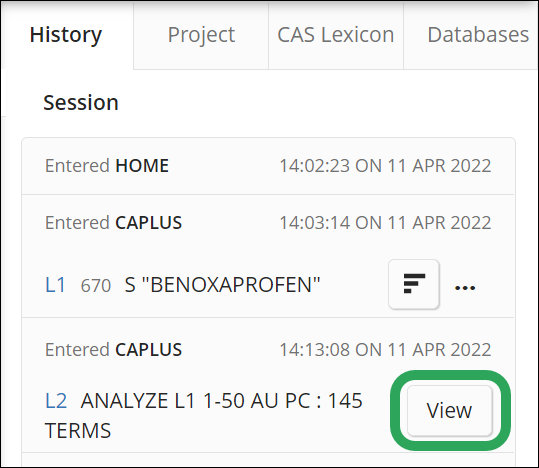Click the Session heading

pos(81,102)
